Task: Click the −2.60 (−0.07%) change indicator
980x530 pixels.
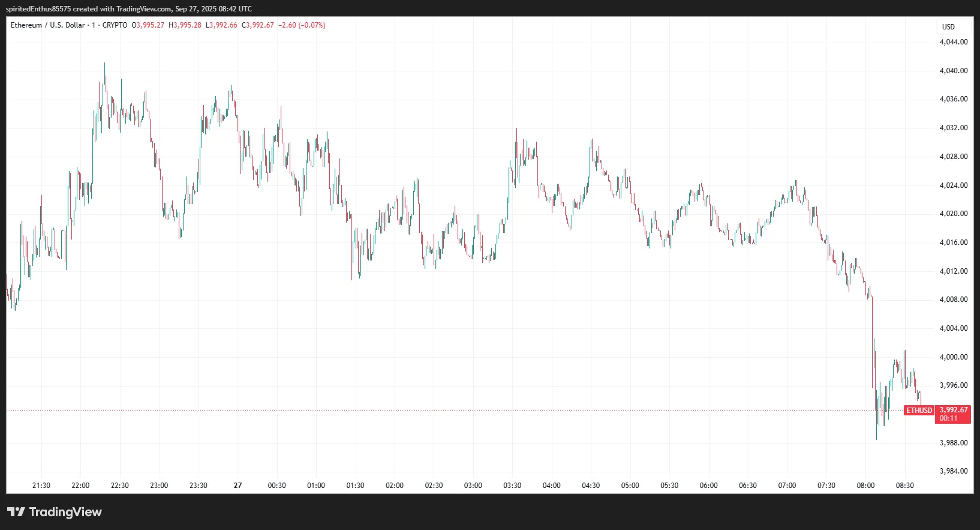Action: click(302, 25)
